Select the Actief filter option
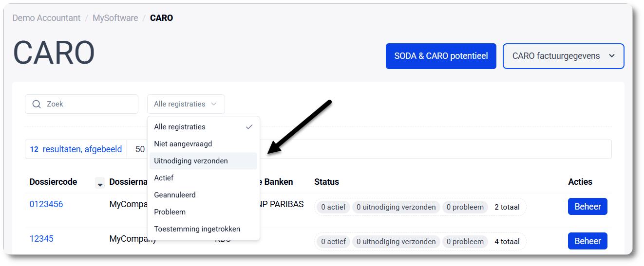The image size is (644, 266). coord(164,178)
